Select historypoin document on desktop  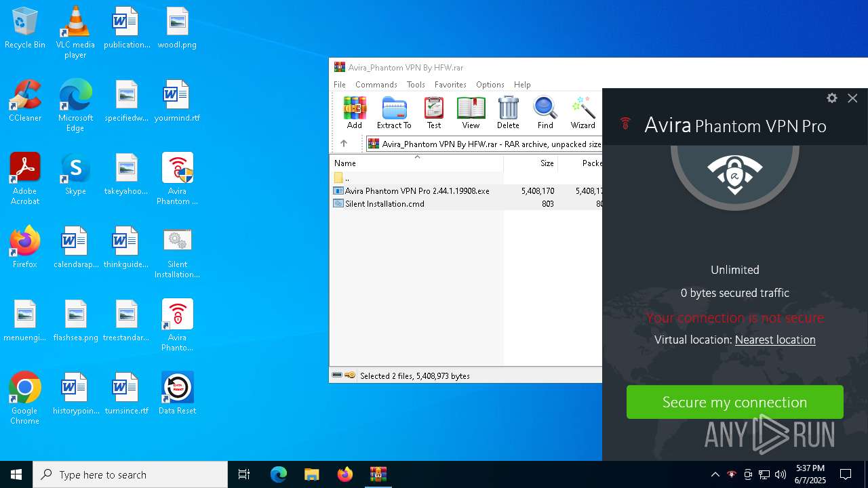click(75, 393)
